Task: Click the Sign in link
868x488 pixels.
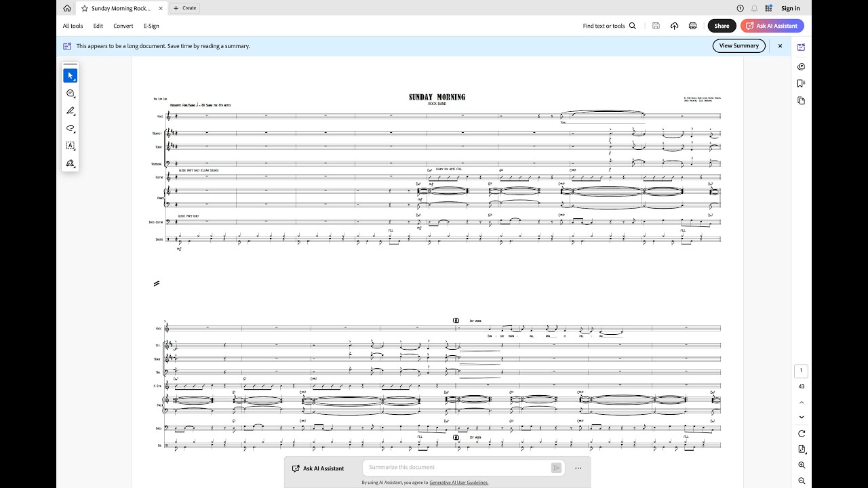Action: (790, 8)
